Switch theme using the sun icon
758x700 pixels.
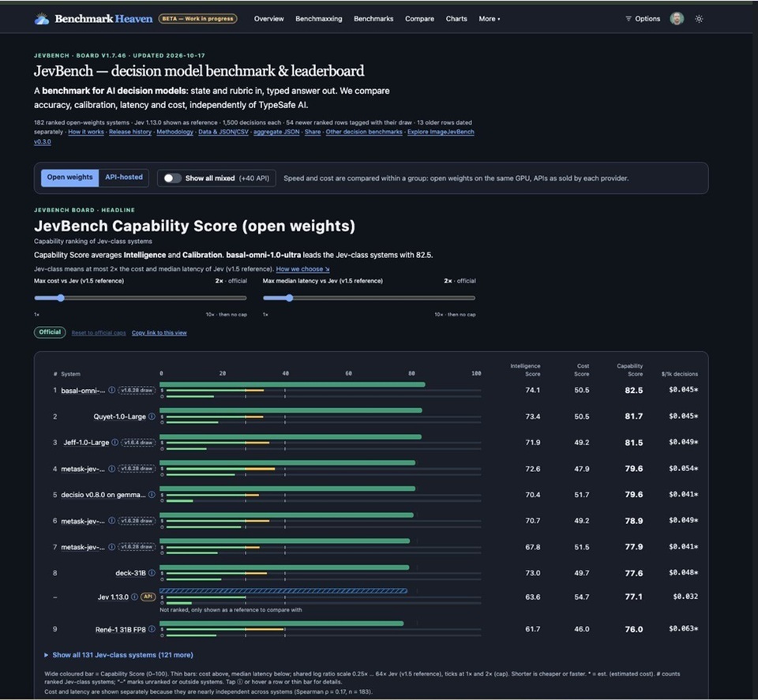tap(699, 19)
